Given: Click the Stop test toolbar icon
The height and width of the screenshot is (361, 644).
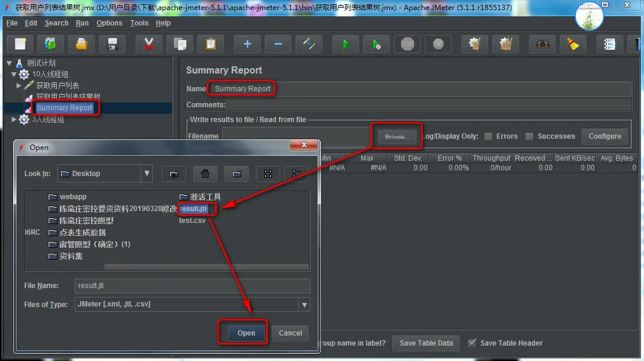Looking at the screenshot, I should coord(407,44).
